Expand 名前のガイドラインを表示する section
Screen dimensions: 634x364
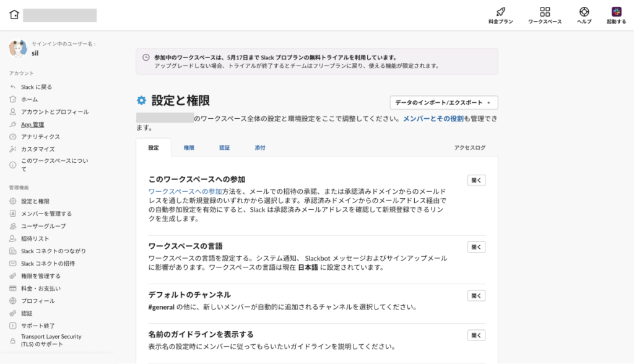476,335
